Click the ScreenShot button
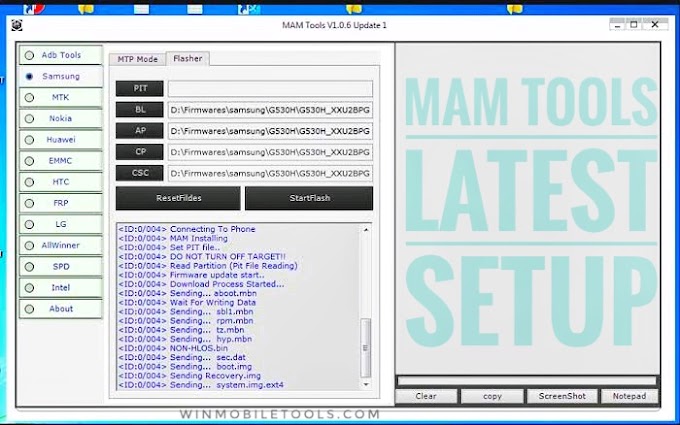The width and height of the screenshot is (680, 425). 562,396
